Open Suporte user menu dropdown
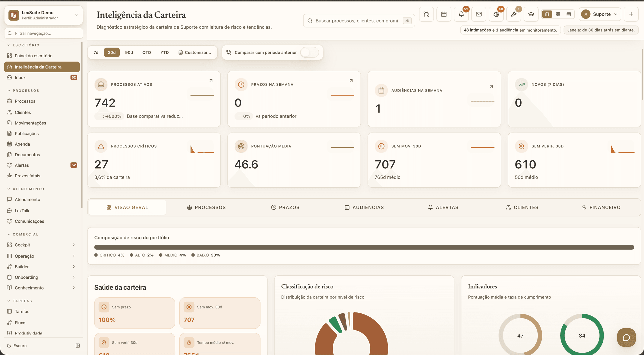Viewport: 644px width, 355px height. (600, 14)
